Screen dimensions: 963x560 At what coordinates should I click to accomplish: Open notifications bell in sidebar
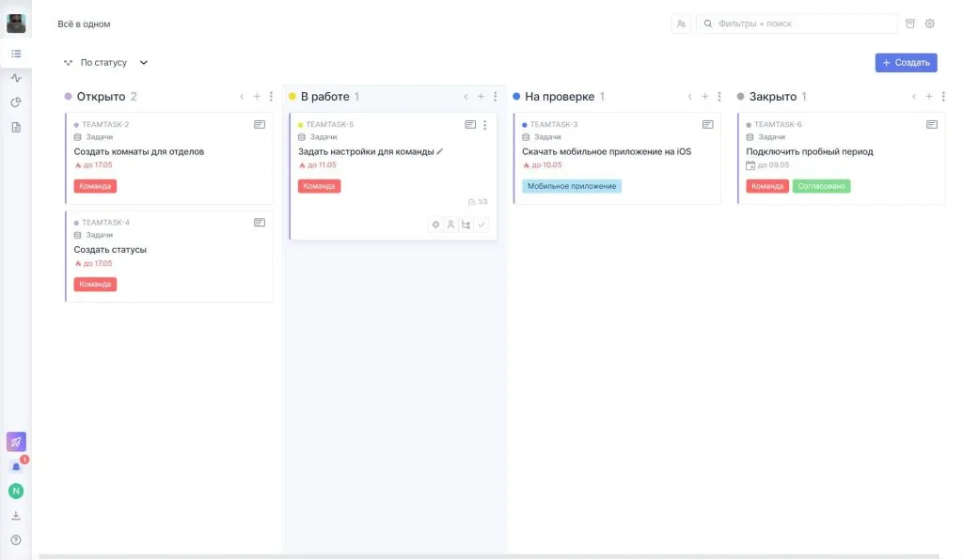point(16,467)
